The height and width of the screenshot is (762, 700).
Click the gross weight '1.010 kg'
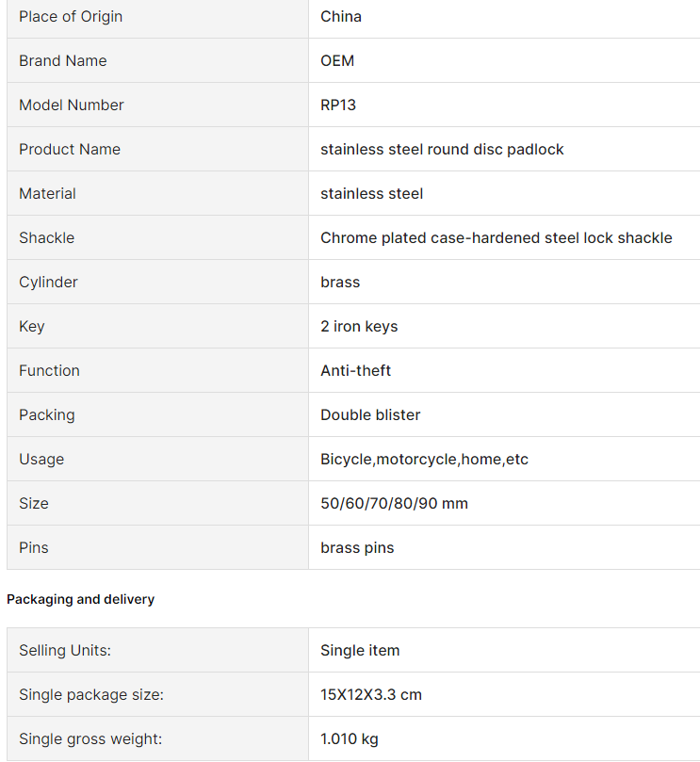pos(349,739)
